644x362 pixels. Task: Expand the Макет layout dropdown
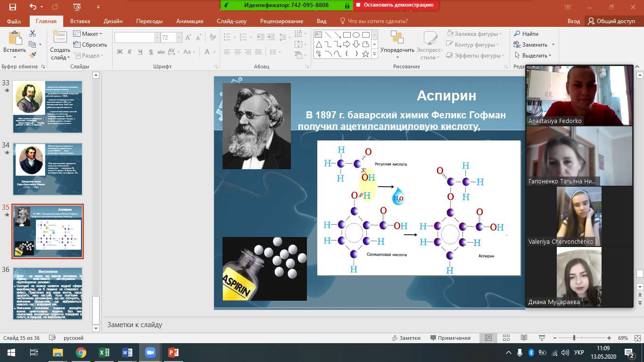(x=88, y=34)
